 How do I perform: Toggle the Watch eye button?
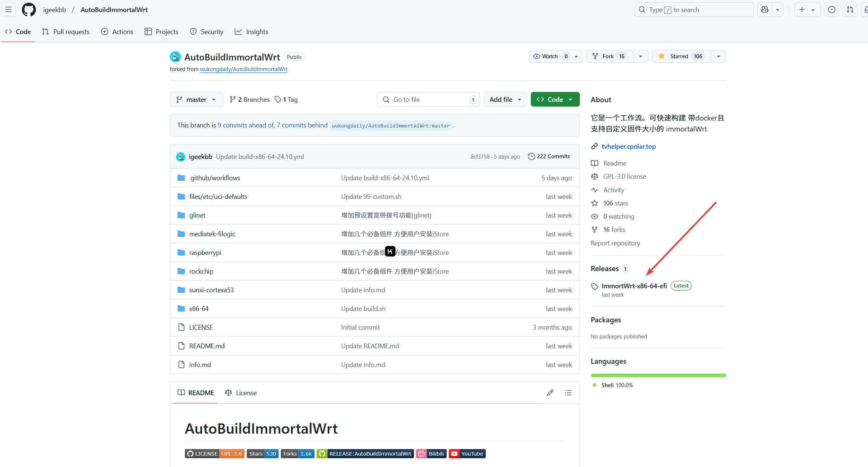pyautogui.click(x=550, y=56)
